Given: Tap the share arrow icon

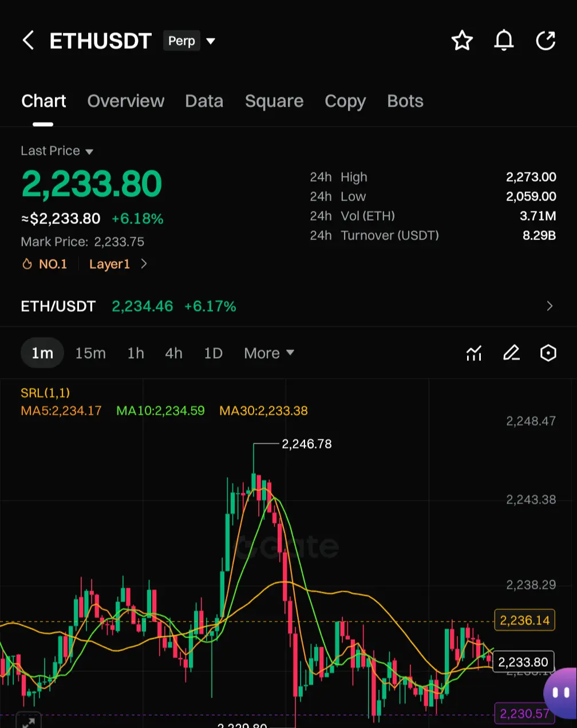Looking at the screenshot, I should click(x=546, y=41).
